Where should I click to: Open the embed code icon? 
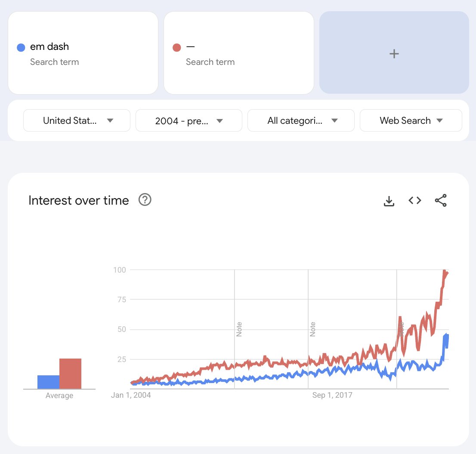click(415, 200)
